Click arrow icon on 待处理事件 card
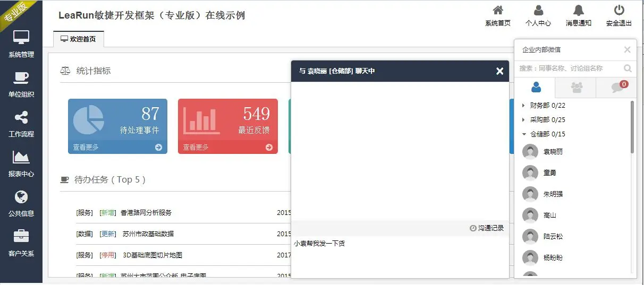Screen dimensions: 644x285 [158, 148]
